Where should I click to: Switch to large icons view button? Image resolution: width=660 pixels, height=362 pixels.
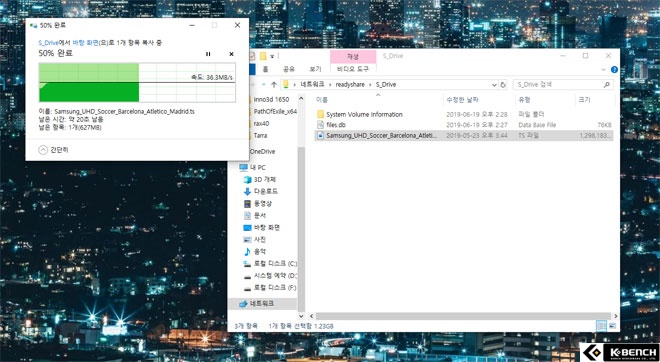pyautogui.click(x=612, y=325)
